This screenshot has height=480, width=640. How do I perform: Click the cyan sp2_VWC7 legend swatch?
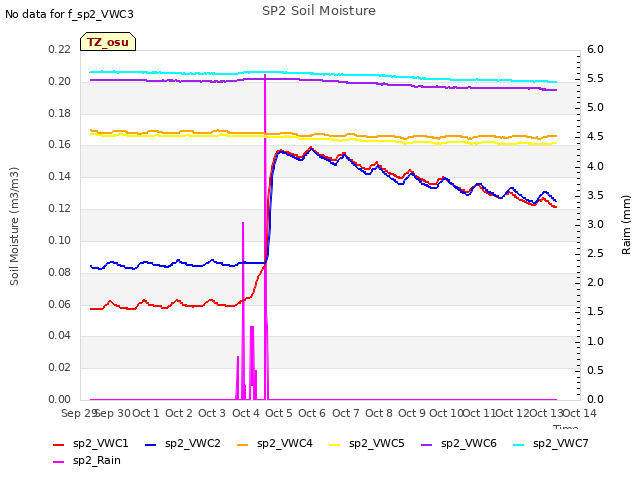click(519, 445)
